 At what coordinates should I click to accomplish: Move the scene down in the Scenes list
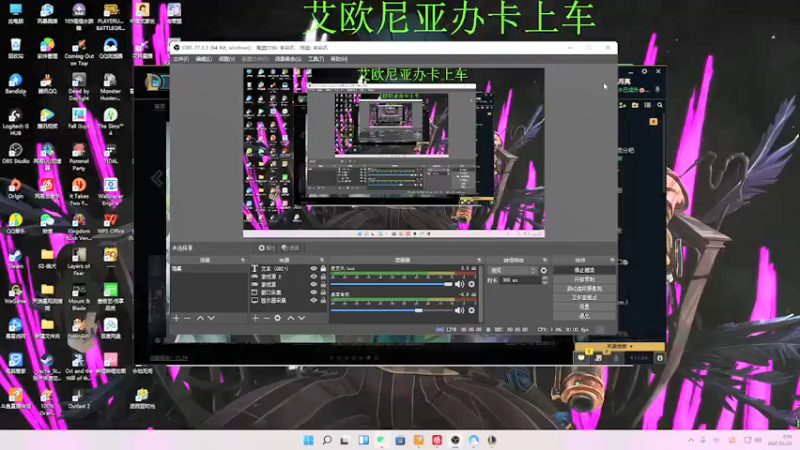tap(211, 318)
